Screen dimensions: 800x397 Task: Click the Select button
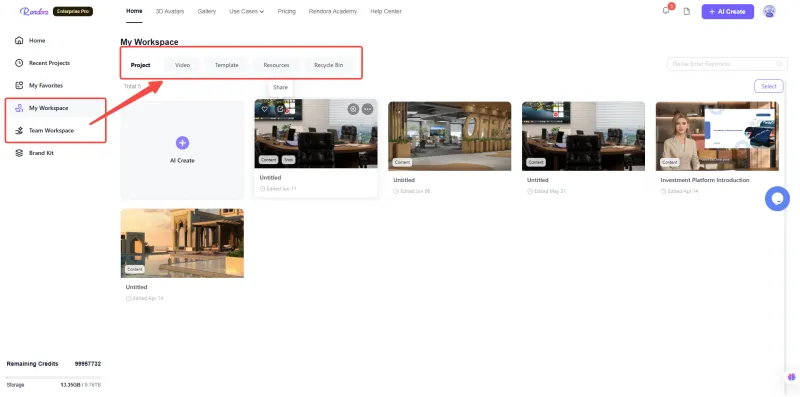coord(769,86)
